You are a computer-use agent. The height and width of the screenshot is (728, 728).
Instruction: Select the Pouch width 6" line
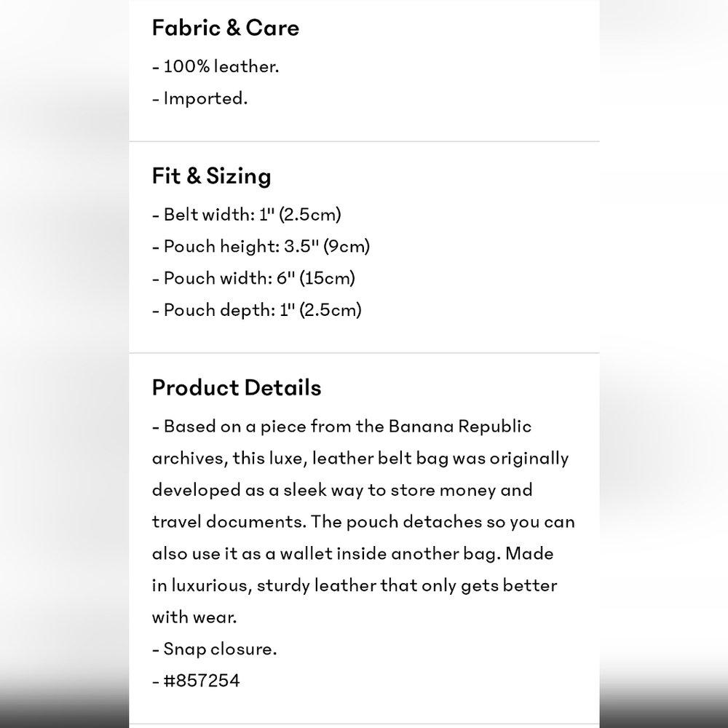pos(253,279)
